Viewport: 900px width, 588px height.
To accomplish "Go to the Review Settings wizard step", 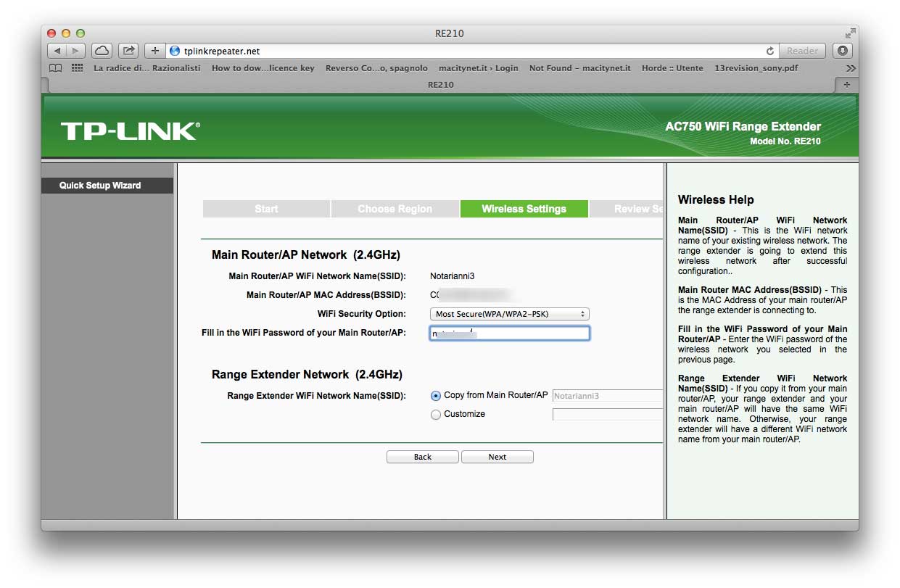I will click(x=627, y=209).
